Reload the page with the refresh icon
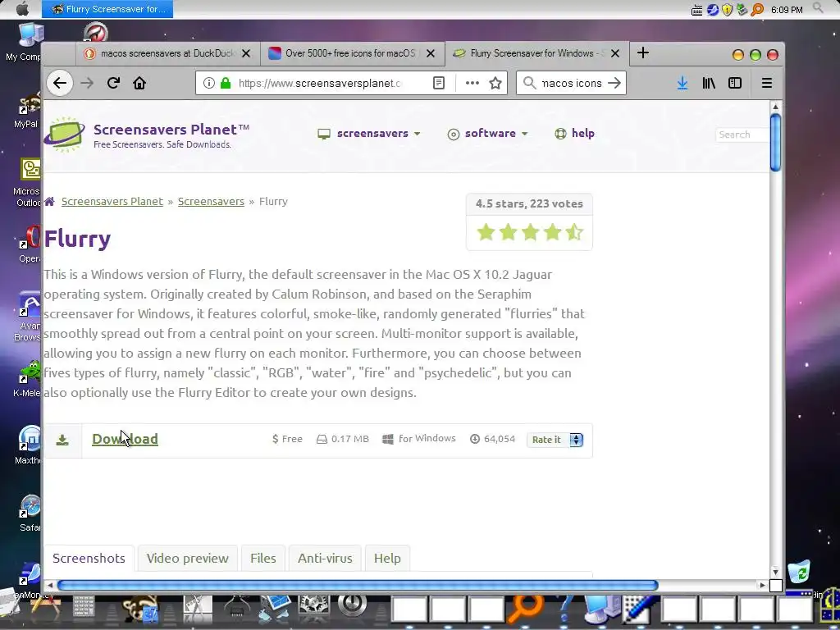Viewport: 840px width, 630px height. (113, 83)
